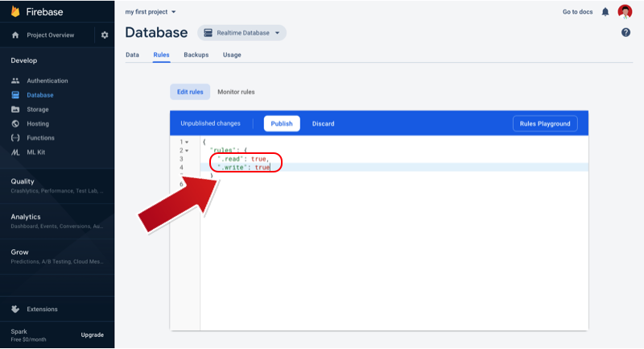Image resolution: width=644 pixels, height=349 pixels.
Task: Open the Realtime Database selector dropdown
Action: pyautogui.click(x=242, y=33)
